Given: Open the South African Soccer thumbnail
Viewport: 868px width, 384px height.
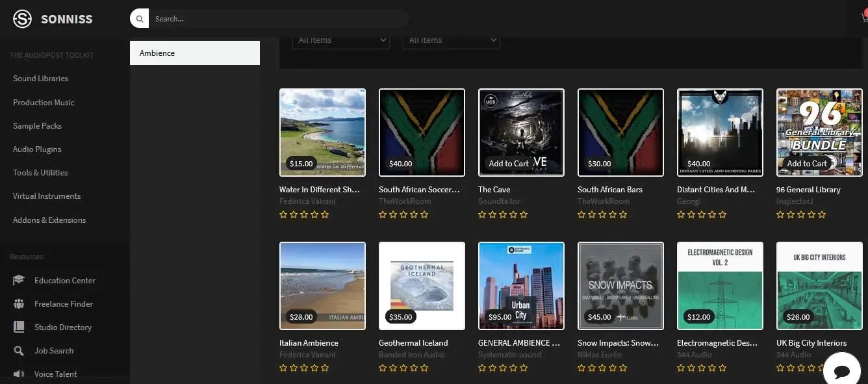Looking at the screenshot, I should 422,133.
